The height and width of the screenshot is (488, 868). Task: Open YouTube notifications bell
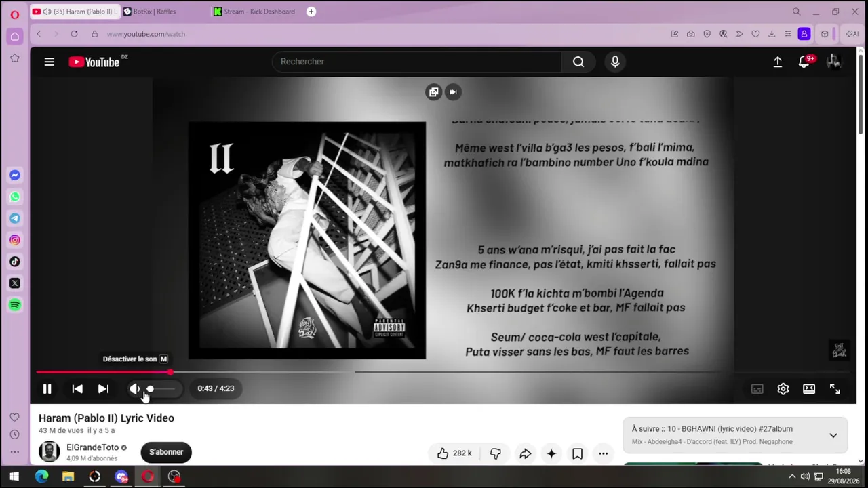coord(804,62)
